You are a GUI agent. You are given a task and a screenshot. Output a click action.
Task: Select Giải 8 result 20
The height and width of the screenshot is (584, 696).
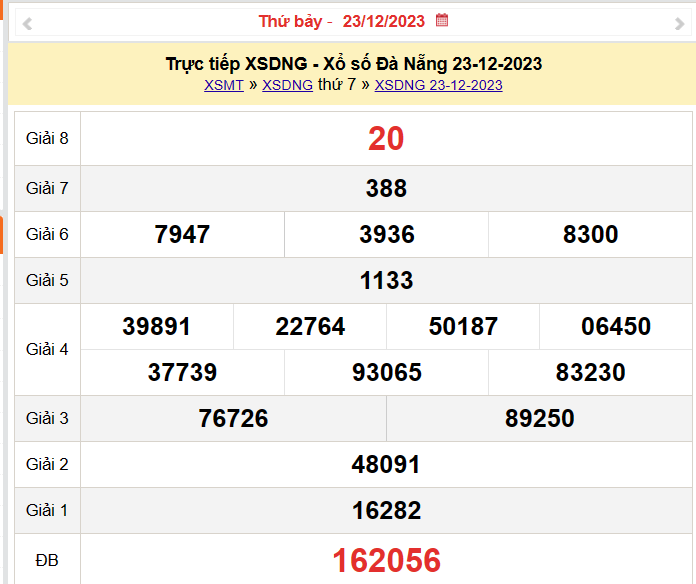(386, 139)
